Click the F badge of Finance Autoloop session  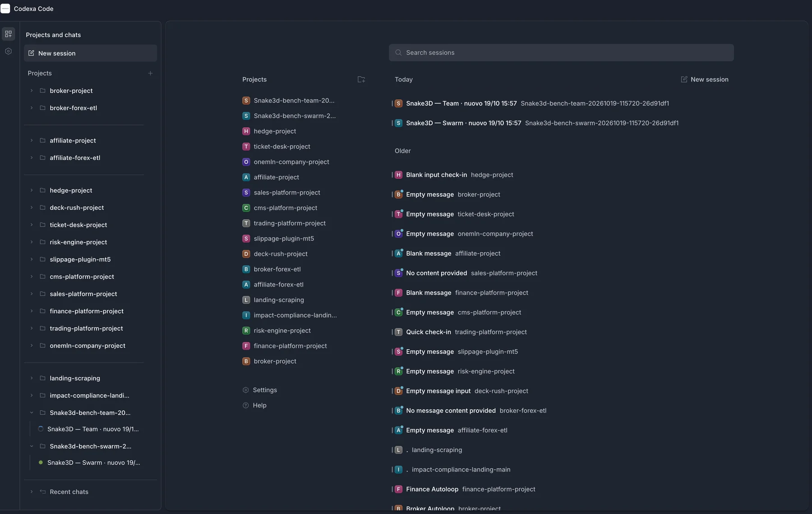(x=398, y=489)
